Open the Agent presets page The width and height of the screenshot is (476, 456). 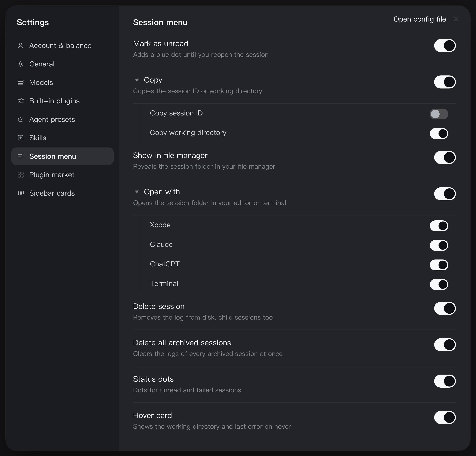62,119
